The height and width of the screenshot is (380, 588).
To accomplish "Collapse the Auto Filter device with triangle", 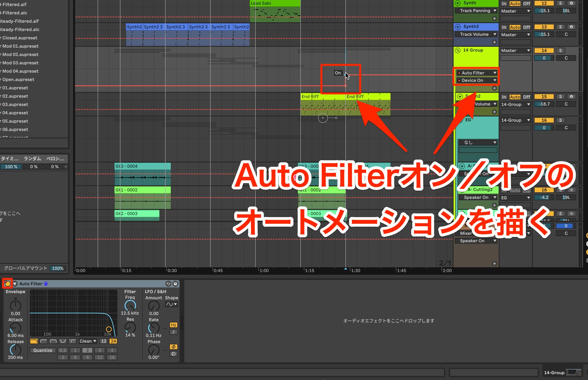I will (x=15, y=284).
